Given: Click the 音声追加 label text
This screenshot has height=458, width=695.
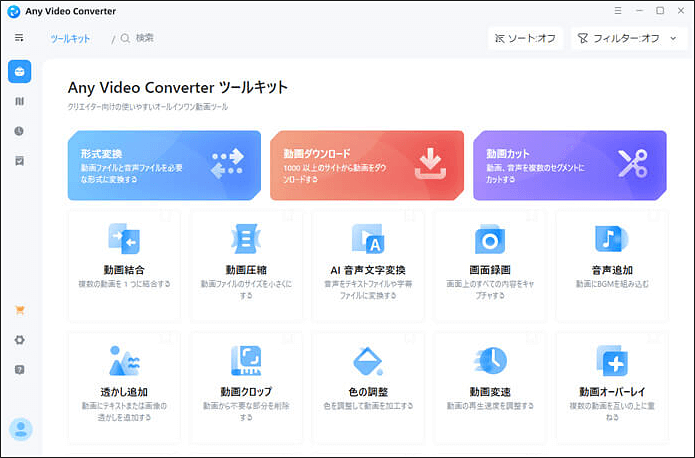Looking at the screenshot, I should pyautogui.click(x=612, y=270).
